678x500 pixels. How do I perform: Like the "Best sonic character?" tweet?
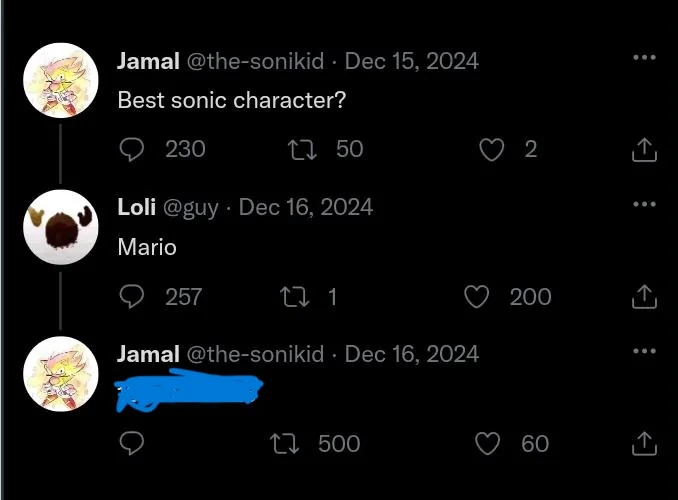(x=491, y=150)
